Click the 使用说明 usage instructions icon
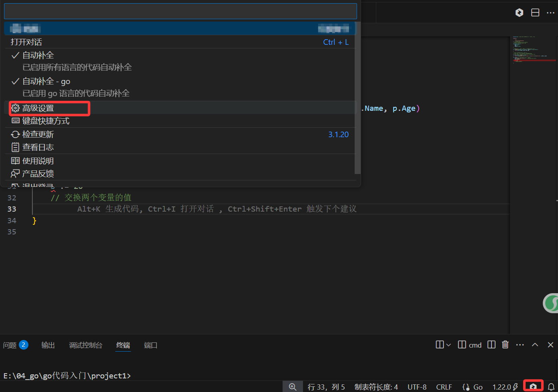The height and width of the screenshot is (392, 558). click(x=15, y=160)
